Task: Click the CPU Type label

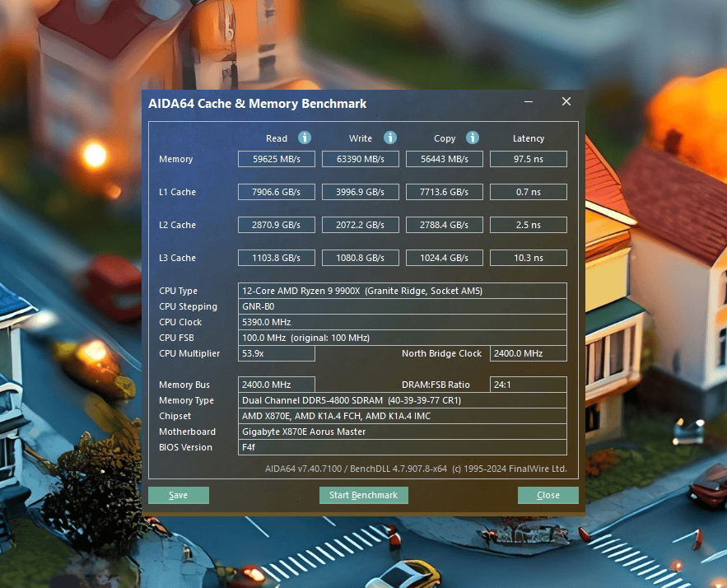Action: (178, 291)
